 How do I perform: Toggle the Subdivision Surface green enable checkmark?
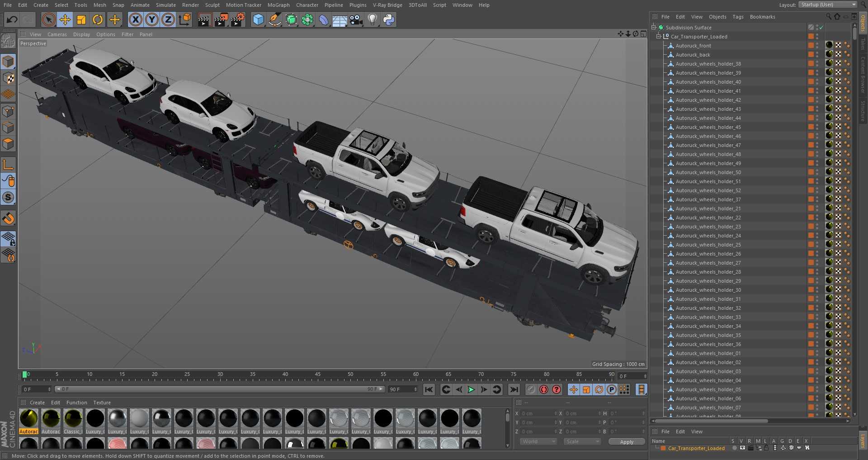[821, 28]
